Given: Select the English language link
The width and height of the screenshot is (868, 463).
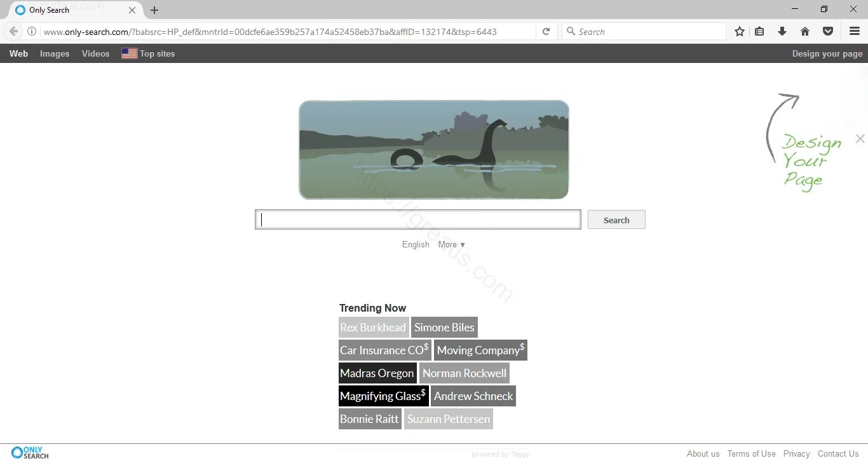Looking at the screenshot, I should (x=416, y=244).
